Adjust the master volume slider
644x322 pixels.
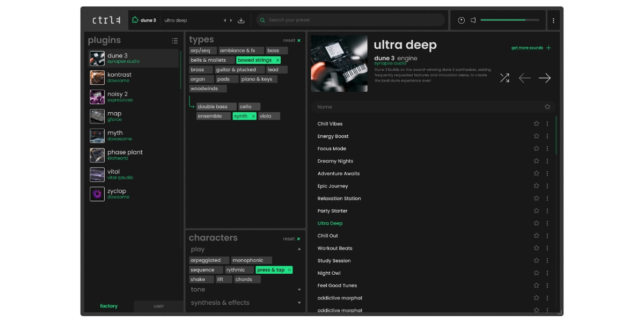tap(509, 20)
